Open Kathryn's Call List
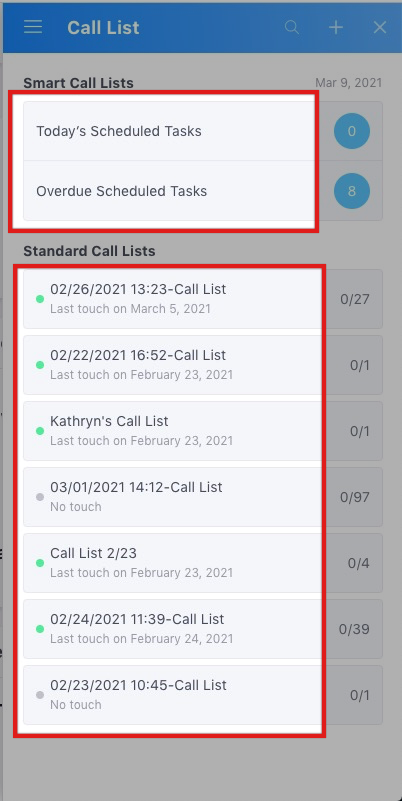This screenshot has height=801, width=402. pyautogui.click(x=203, y=431)
